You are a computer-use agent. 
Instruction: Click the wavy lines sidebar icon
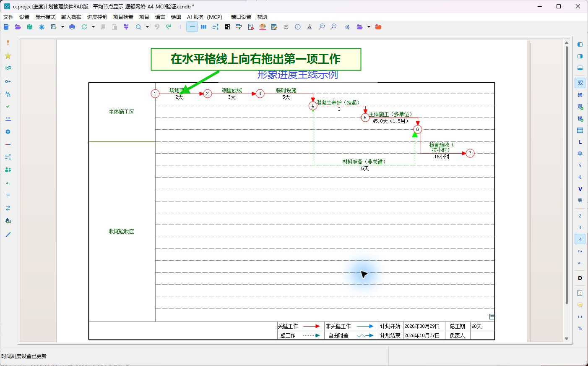click(8, 68)
